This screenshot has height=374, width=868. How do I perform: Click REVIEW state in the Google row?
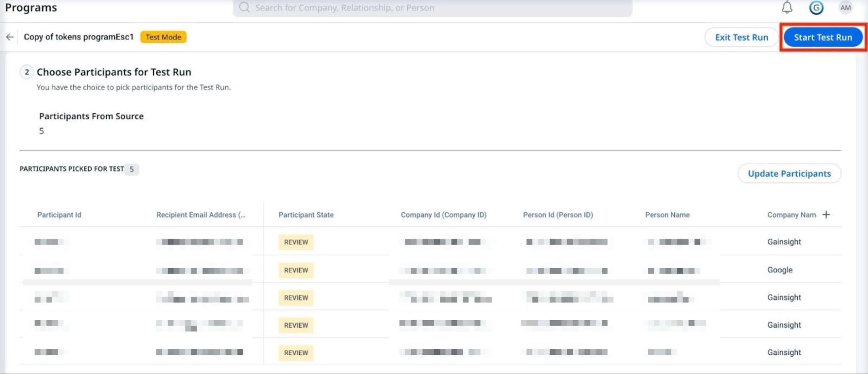tap(296, 270)
